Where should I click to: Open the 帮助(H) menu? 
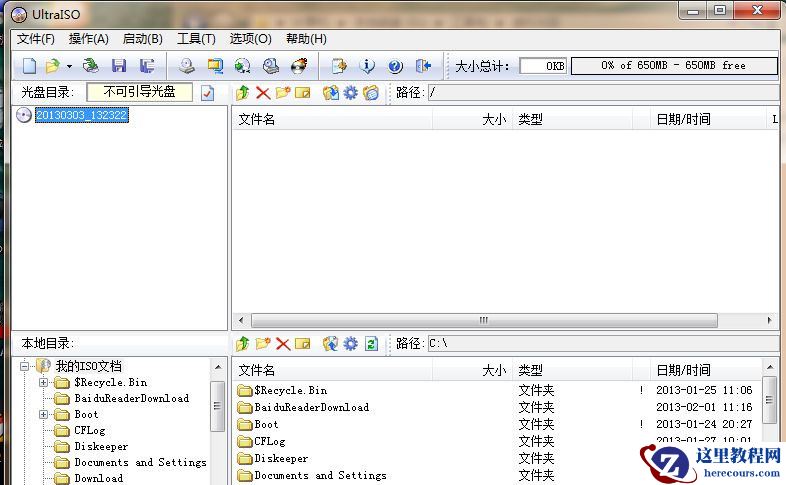(x=306, y=39)
